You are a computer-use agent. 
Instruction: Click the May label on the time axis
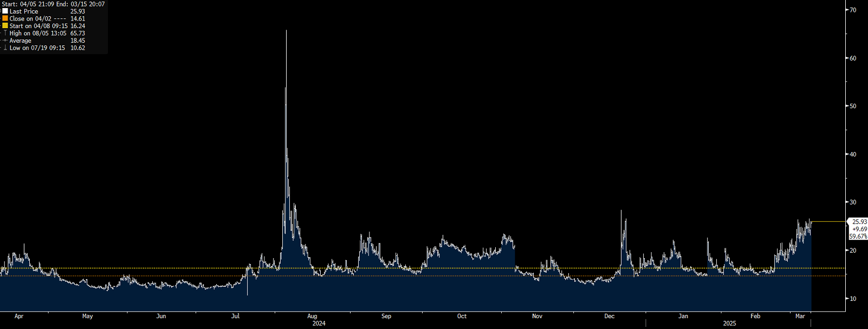(87, 316)
